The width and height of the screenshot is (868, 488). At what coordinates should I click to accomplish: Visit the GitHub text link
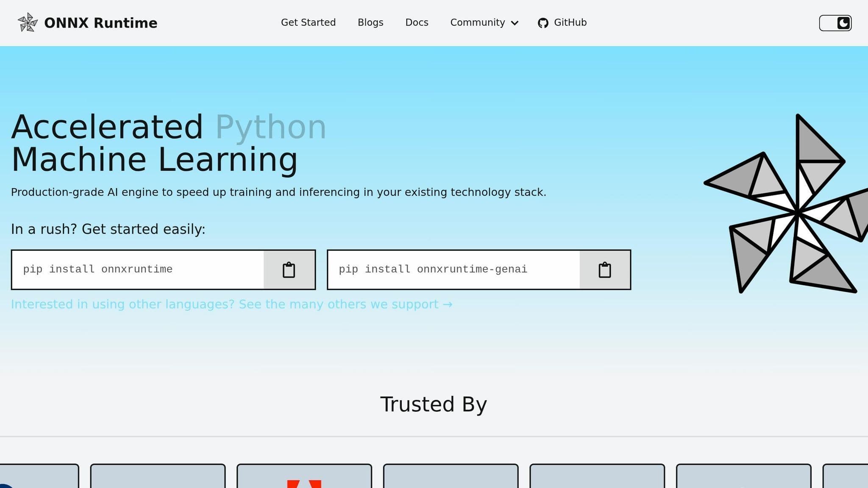tap(570, 22)
